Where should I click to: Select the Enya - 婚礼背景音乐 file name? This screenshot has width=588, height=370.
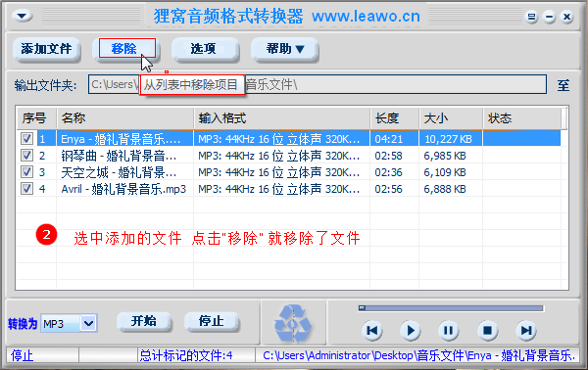point(121,139)
